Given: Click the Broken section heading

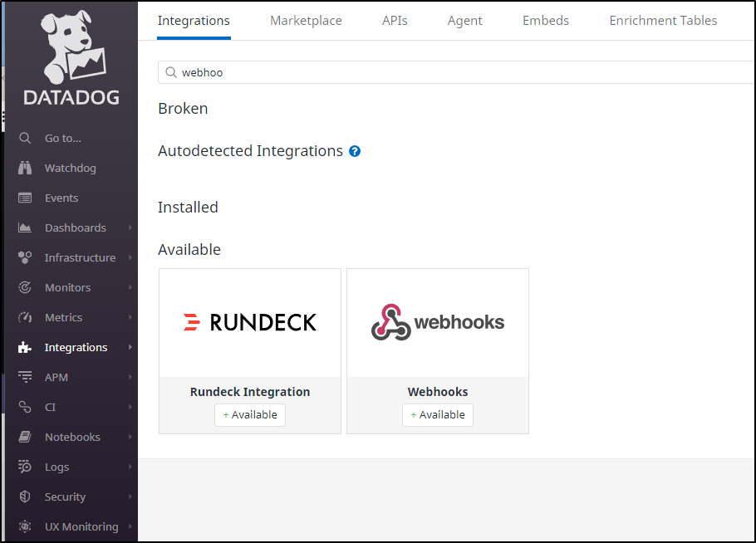Looking at the screenshot, I should (x=183, y=109).
